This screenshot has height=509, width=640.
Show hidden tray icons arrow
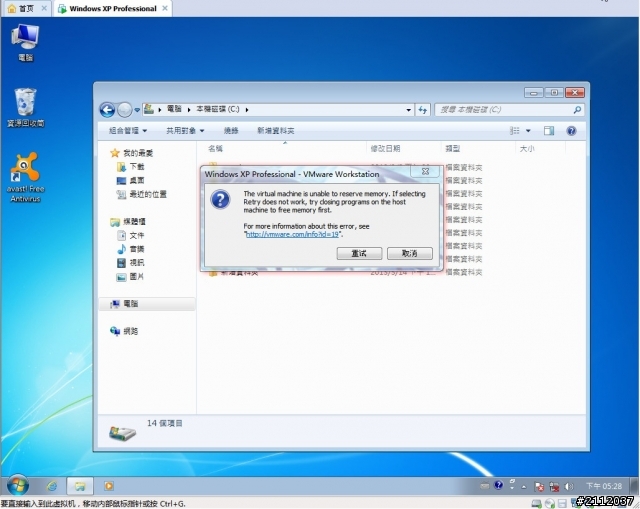point(524,487)
